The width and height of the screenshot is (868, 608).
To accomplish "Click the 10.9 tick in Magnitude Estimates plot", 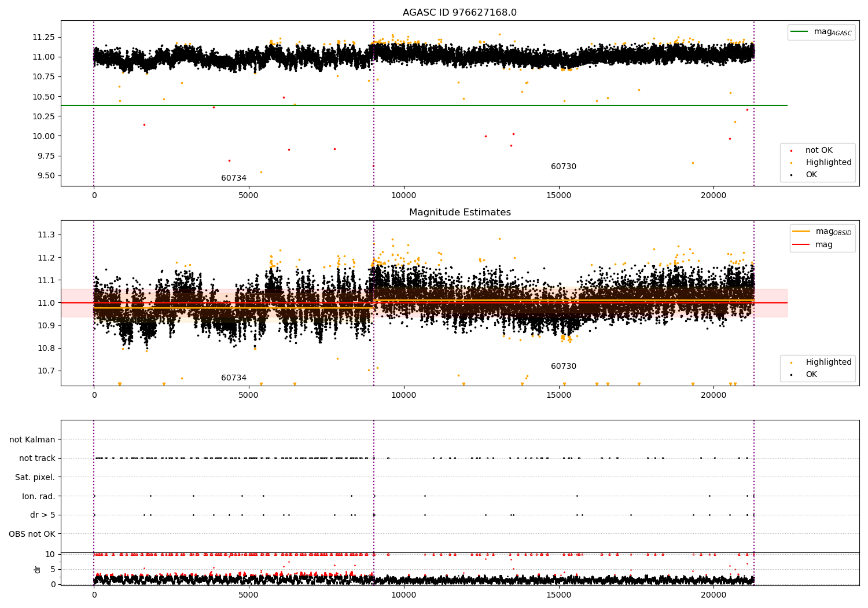I will 46,326.
